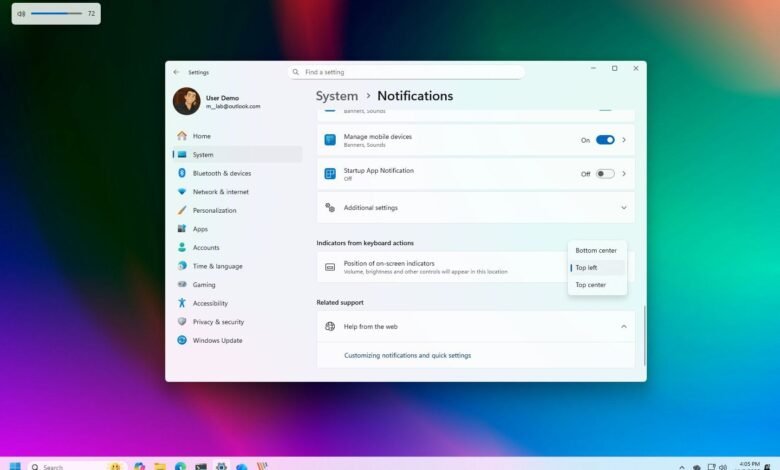The width and height of the screenshot is (780, 470).
Task: Expand the Additional settings chevron
Action: click(x=624, y=207)
